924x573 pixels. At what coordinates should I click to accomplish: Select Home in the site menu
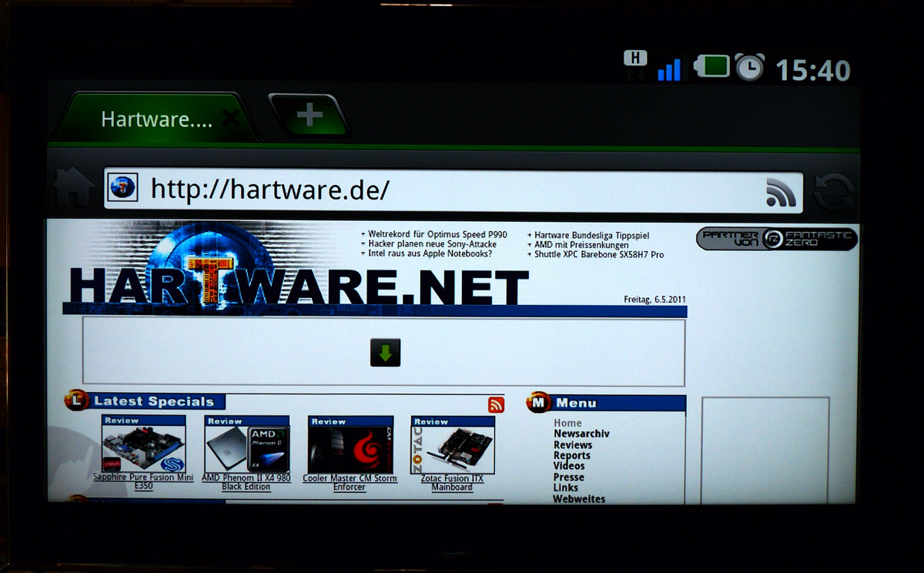point(568,423)
